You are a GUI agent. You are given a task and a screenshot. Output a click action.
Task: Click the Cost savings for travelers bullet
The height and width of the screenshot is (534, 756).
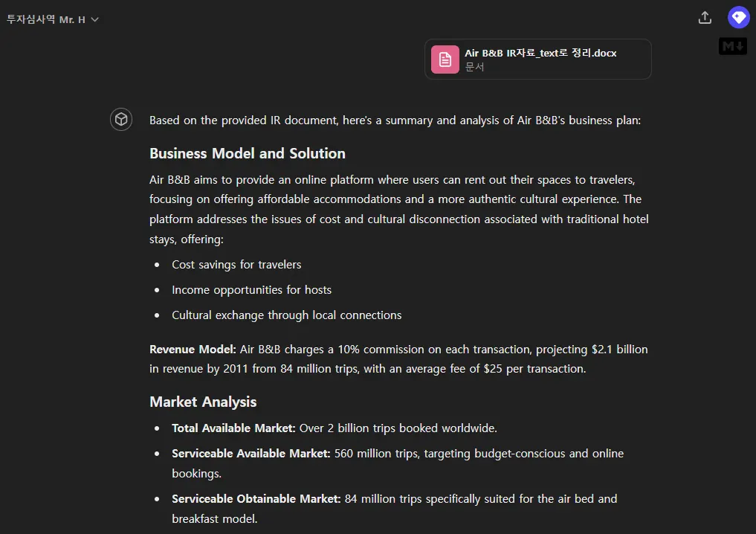[x=236, y=265]
